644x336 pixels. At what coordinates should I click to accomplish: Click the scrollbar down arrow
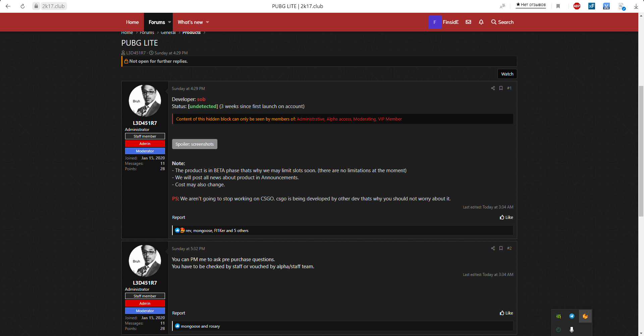click(x=641, y=333)
